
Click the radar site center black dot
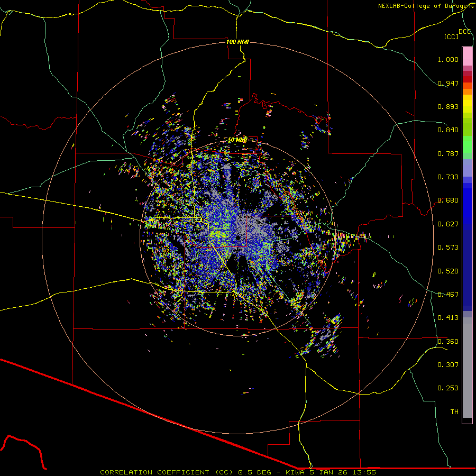tap(238, 237)
